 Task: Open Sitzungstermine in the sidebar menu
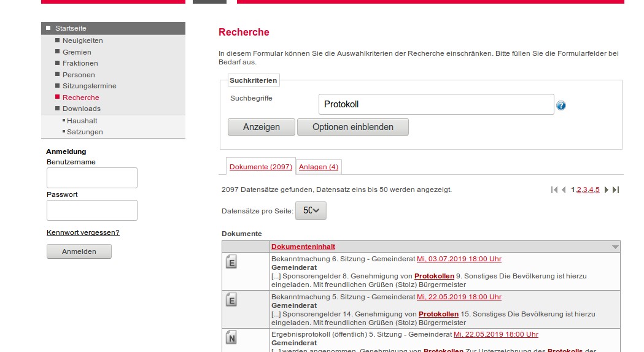(x=89, y=86)
